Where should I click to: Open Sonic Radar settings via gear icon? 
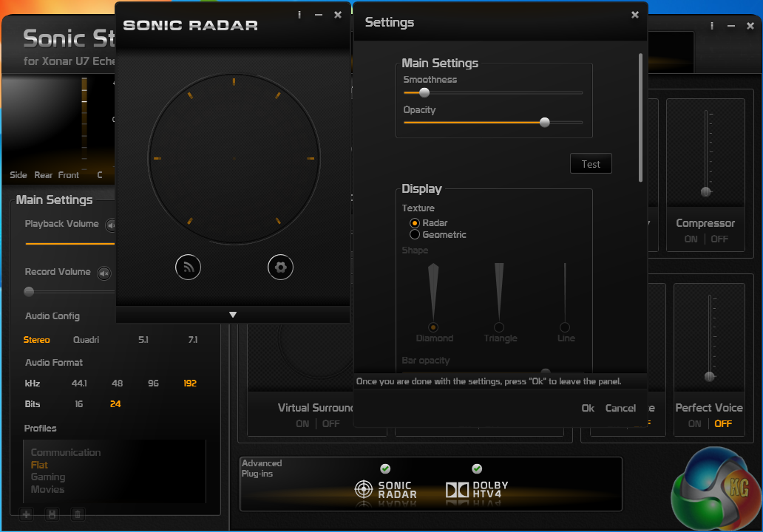[x=280, y=267]
